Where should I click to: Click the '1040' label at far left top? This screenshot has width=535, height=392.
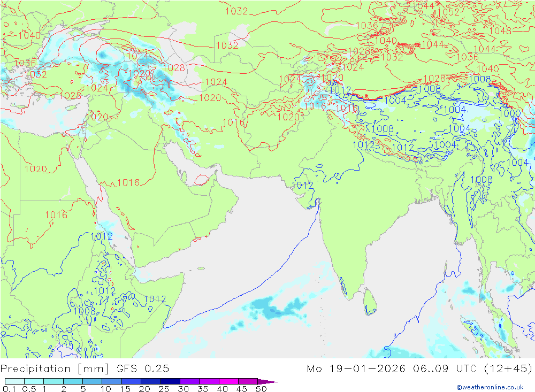click(29, 35)
